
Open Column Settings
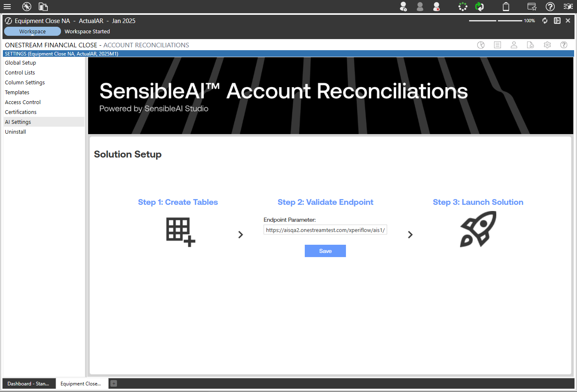pyautogui.click(x=44, y=82)
